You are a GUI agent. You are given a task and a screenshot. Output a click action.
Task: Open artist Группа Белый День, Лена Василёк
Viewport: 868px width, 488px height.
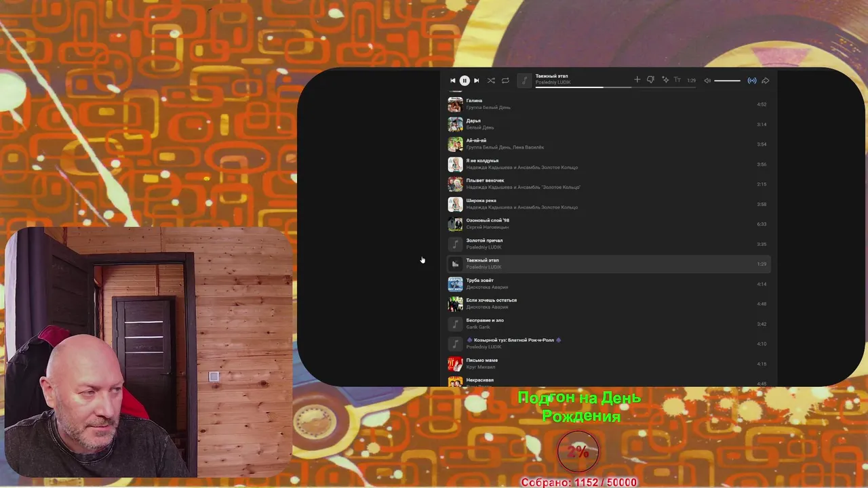tap(505, 147)
